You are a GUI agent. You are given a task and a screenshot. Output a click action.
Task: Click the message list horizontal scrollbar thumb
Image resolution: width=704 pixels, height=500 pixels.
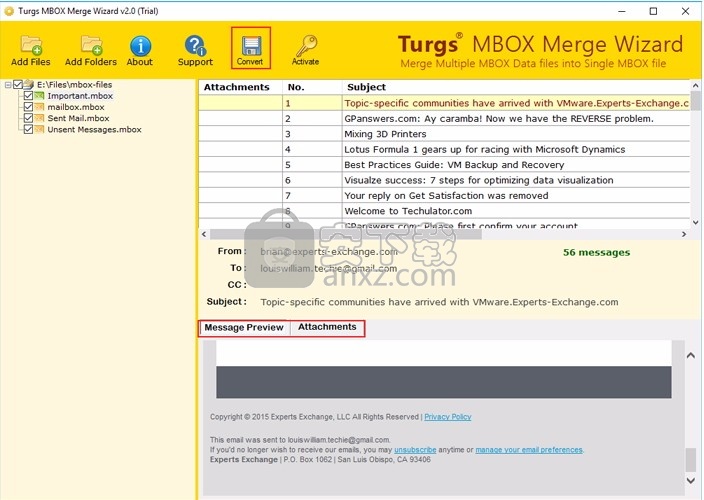click(x=346, y=234)
